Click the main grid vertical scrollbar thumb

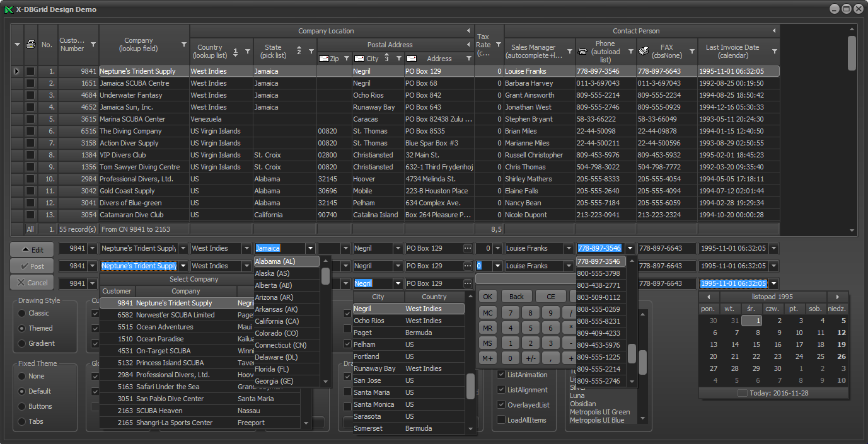point(852,54)
